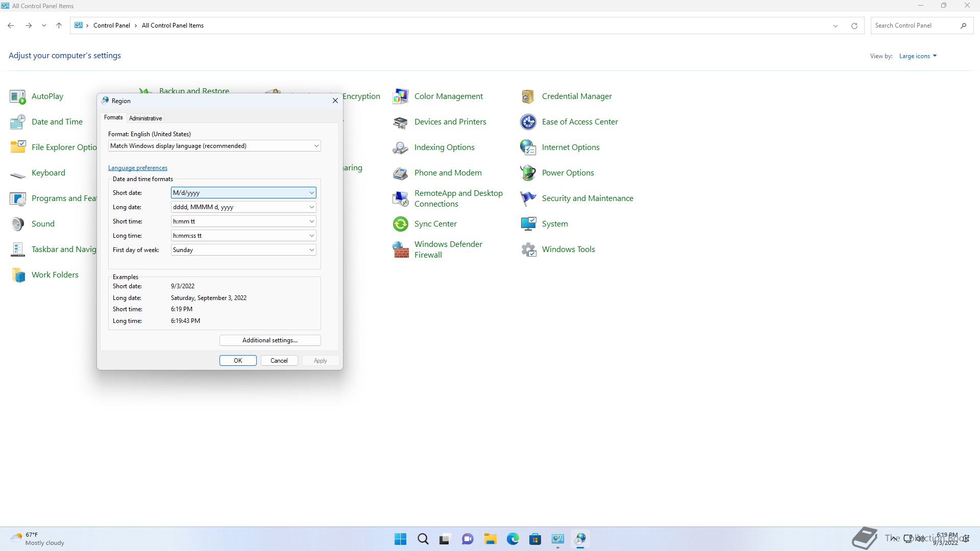Open Microsoft Edge from the taskbar
980x551 pixels.
pos(513,539)
